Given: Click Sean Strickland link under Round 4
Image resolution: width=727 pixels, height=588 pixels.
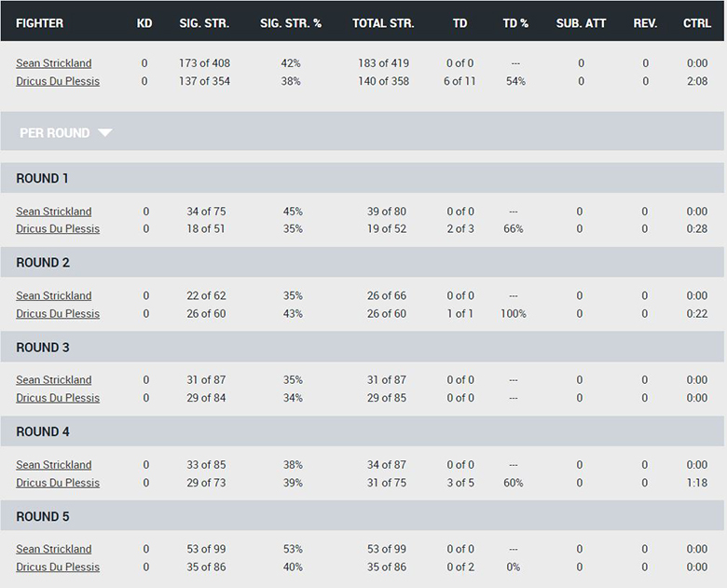Looking at the screenshot, I should pyautogui.click(x=54, y=465).
